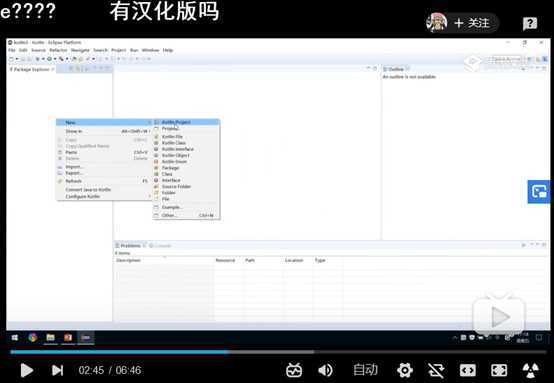
Task: Open the Edit menu in Eclipse
Action: point(23,50)
